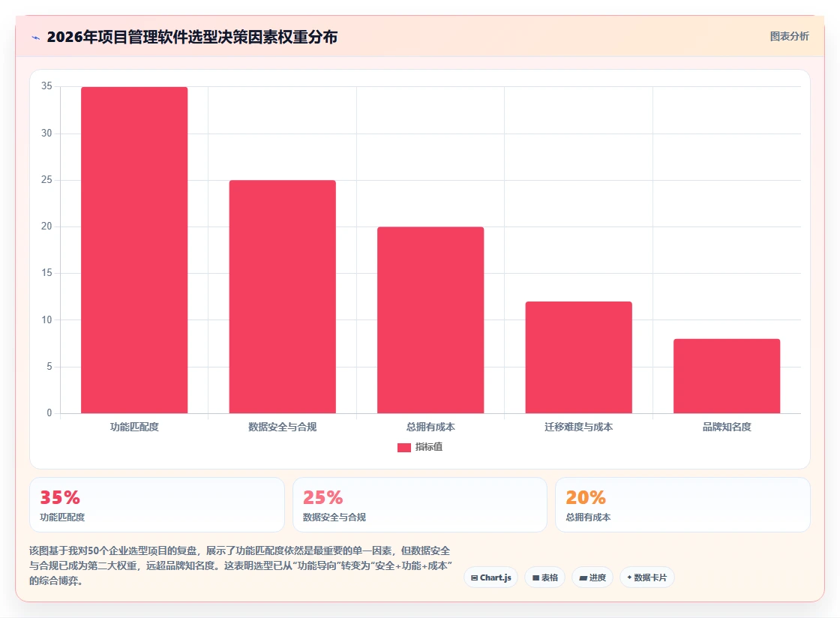Image resolution: width=840 pixels, height=618 pixels.
Task: Open the 20% 总拥有成本 data card
Action: coord(683,505)
